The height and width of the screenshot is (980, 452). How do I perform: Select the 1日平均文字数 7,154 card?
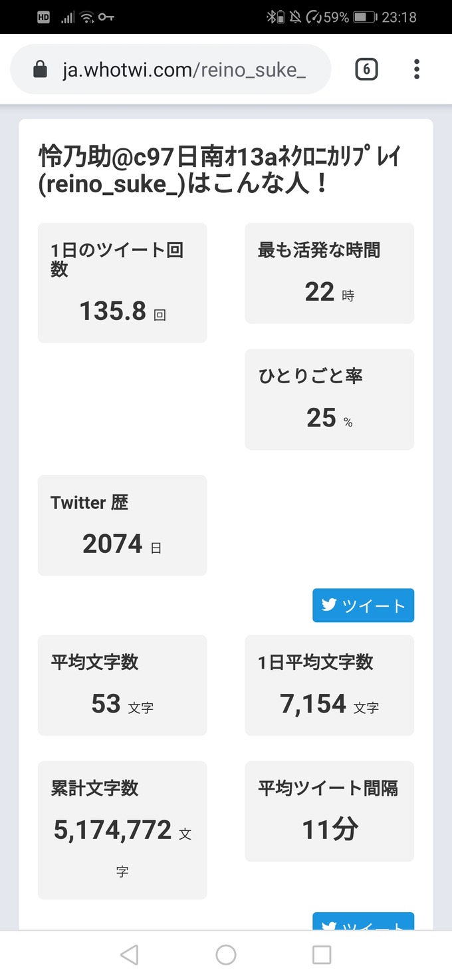point(330,685)
